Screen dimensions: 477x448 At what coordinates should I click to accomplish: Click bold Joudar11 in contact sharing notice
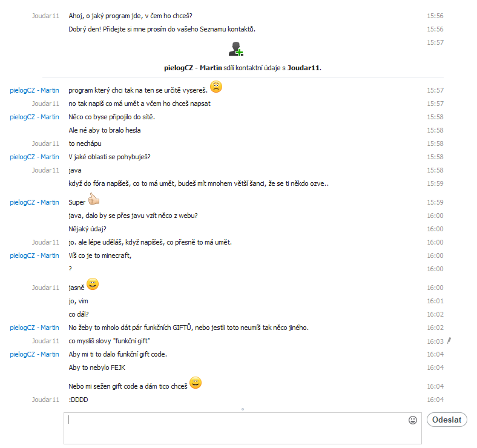tap(303, 67)
